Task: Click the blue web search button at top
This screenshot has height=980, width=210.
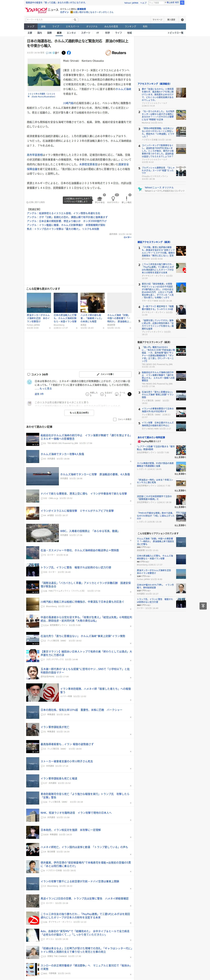Action: pos(182,3)
